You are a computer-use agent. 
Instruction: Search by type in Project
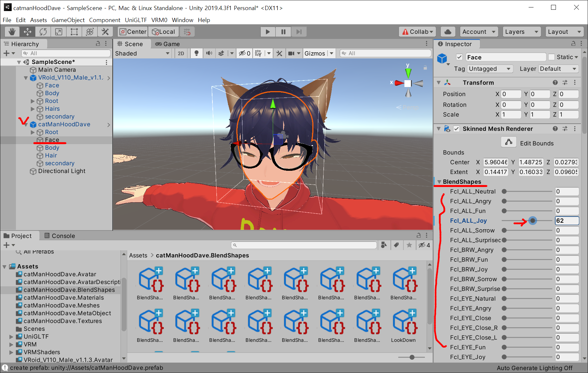(384, 245)
